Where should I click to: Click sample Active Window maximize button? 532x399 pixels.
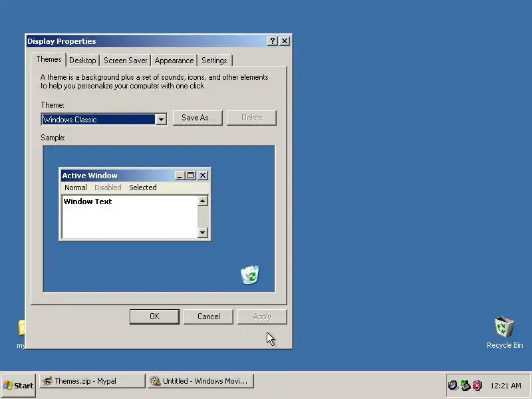pos(190,176)
